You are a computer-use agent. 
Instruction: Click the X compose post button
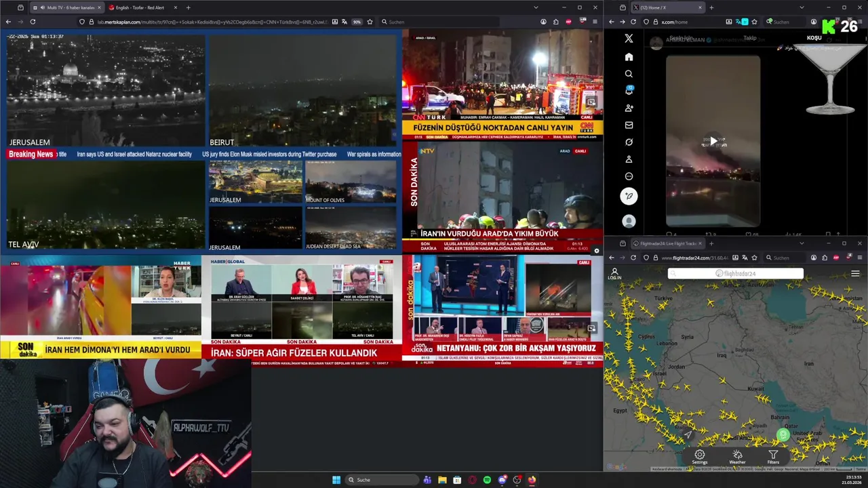click(x=629, y=196)
